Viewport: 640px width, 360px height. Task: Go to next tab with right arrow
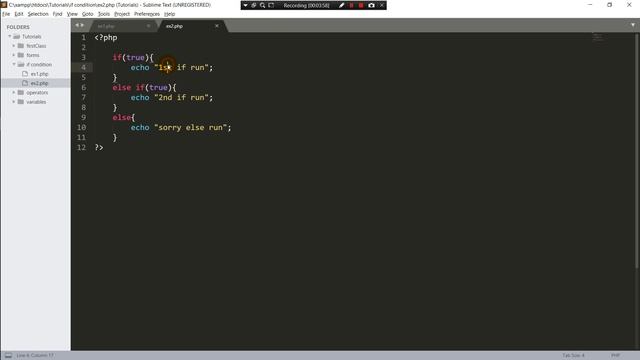click(x=82, y=25)
